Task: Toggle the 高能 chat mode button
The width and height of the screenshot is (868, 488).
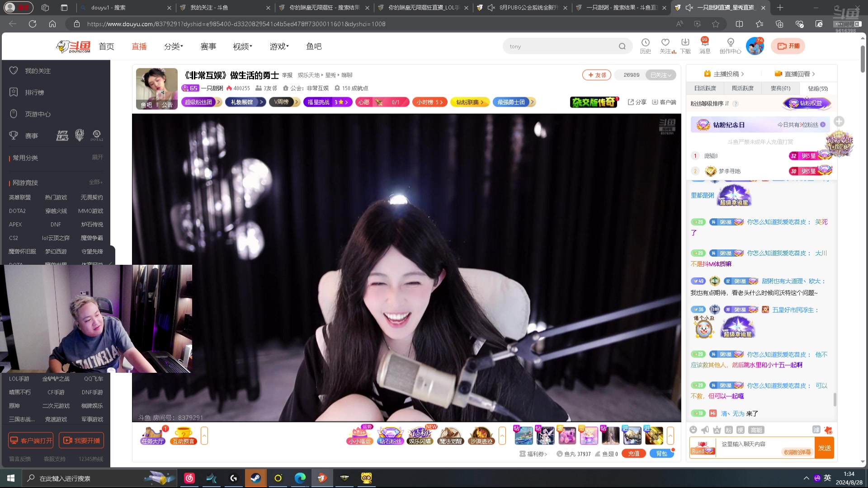Action: click(x=756, y=430)
